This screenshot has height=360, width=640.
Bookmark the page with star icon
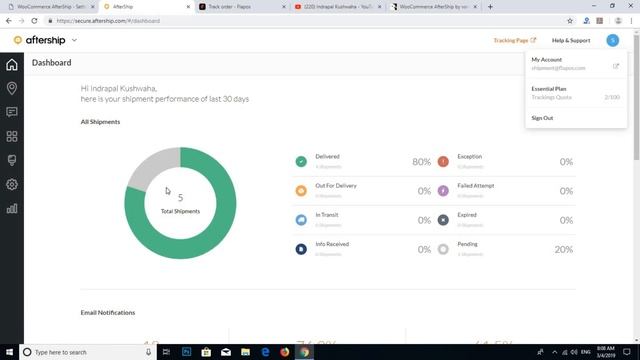click(x=570, y=21)
